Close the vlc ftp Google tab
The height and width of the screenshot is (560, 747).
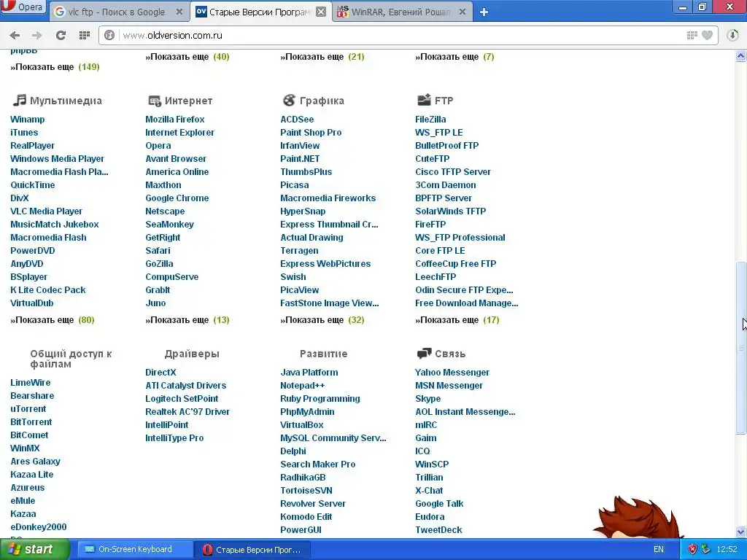[x=179, y=12]
